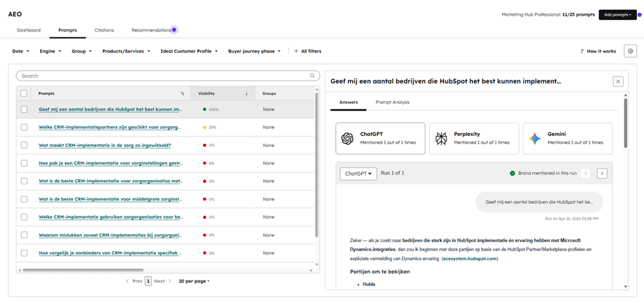Toggle the select all prompts checkbox
The height and width of the screenshot is (303, 644).
[24, 93]
